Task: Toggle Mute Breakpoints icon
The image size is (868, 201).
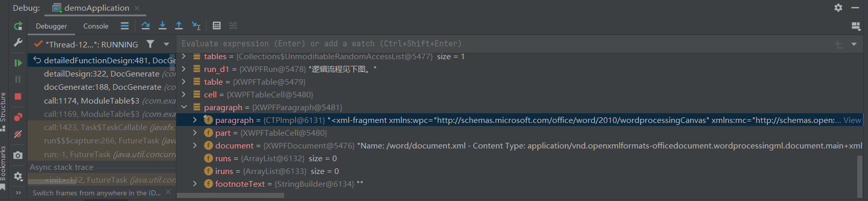Action: tap(18, 134)
